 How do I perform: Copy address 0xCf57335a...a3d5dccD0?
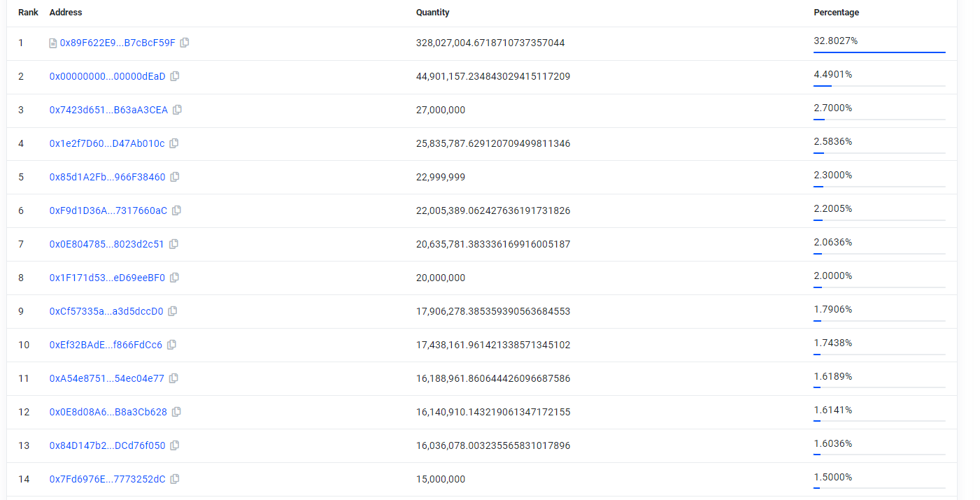click(173, 311)
